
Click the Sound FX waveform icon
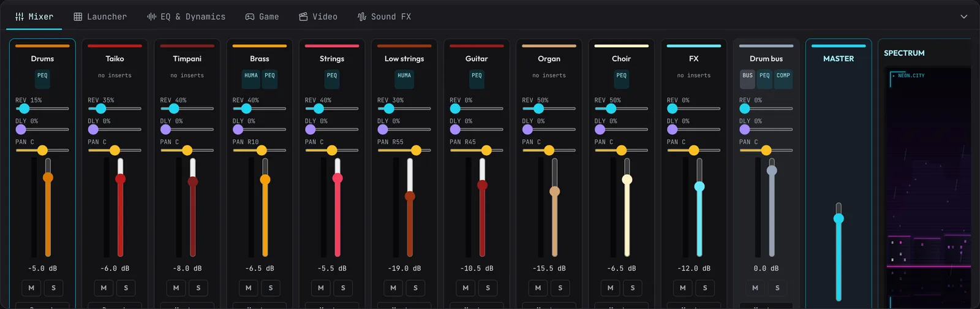pos(362,17)
